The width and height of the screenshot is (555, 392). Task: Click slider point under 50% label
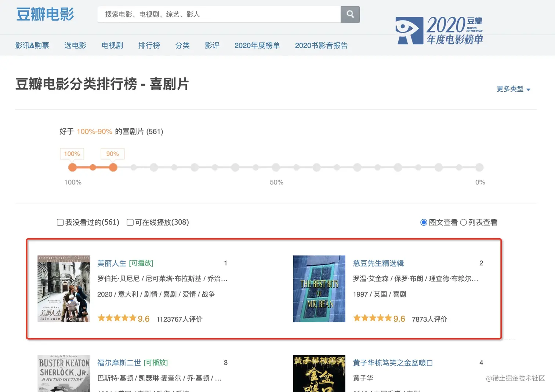[276, 168]
